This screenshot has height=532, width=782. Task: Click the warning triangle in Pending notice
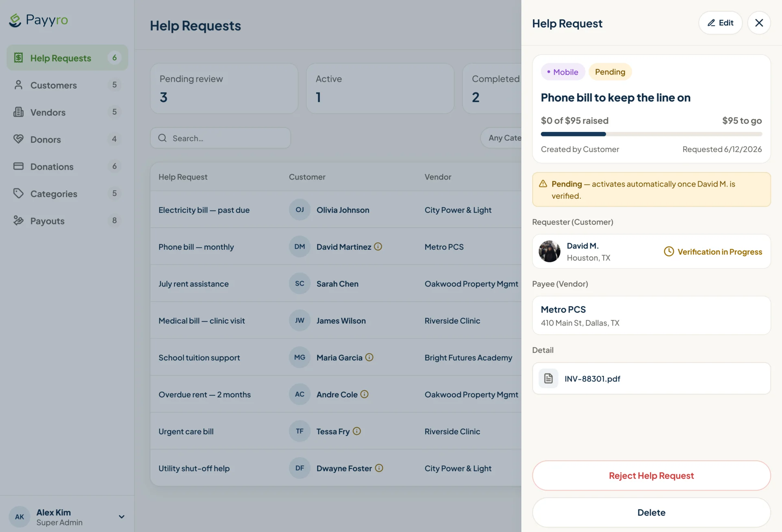(x=543, y=184)
